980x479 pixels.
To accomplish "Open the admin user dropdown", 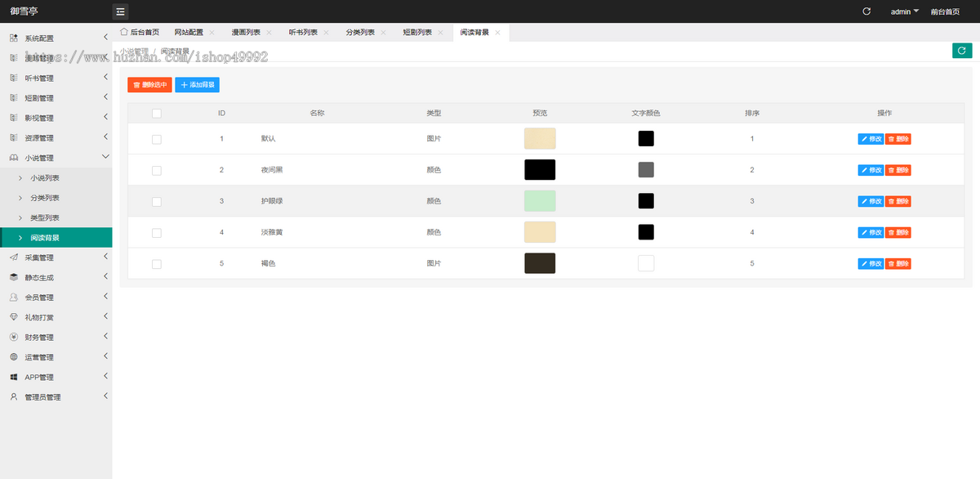I will [x=905, y=11].
